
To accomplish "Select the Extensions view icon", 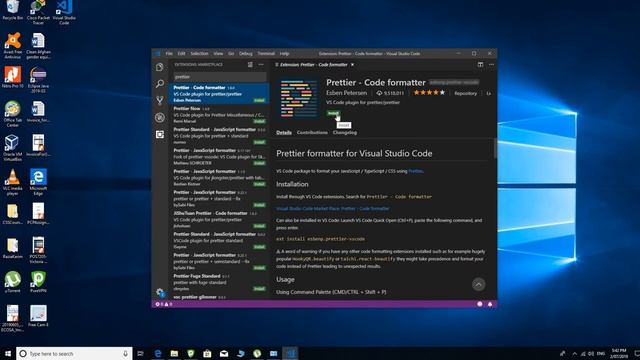I will [x=160, y=134].
